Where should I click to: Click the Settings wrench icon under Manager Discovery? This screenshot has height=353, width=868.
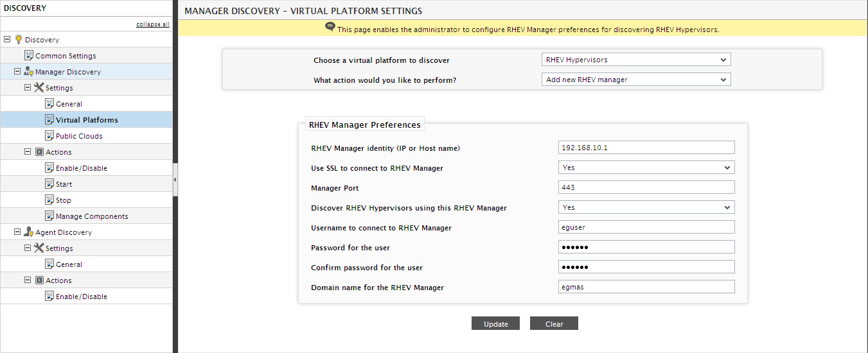pos(39,87)
